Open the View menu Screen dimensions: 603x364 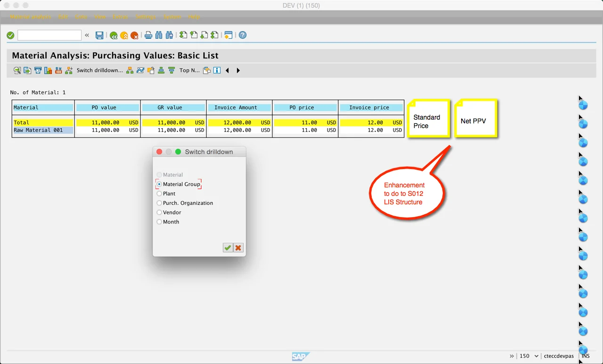(100, 16)
